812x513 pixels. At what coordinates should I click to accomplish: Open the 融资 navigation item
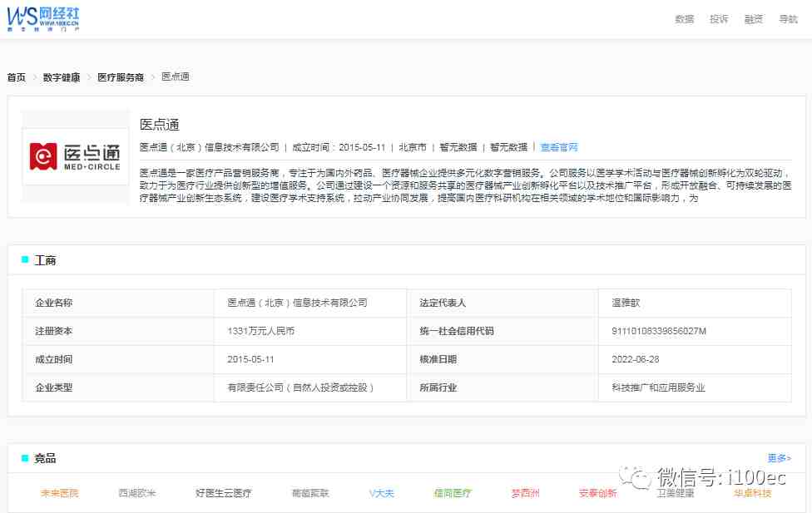[x=754, y=19]
